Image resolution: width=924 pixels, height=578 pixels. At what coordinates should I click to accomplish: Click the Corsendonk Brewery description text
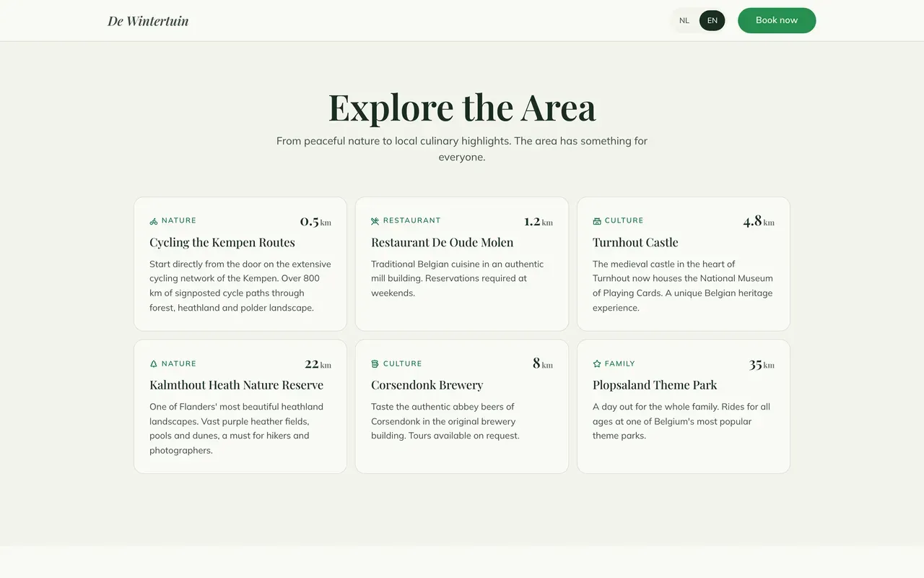(445, 421)
